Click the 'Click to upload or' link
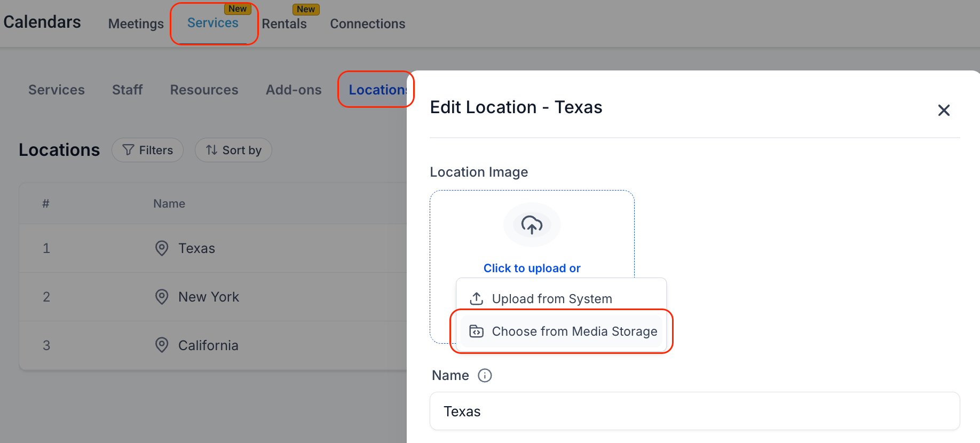 [x=532, y=268]
